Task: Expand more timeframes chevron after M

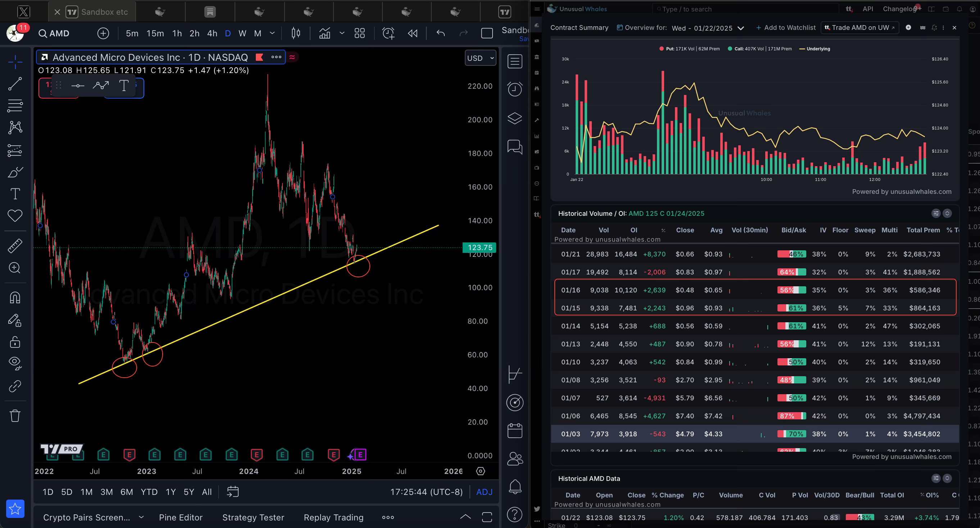Action: [272, 33]
